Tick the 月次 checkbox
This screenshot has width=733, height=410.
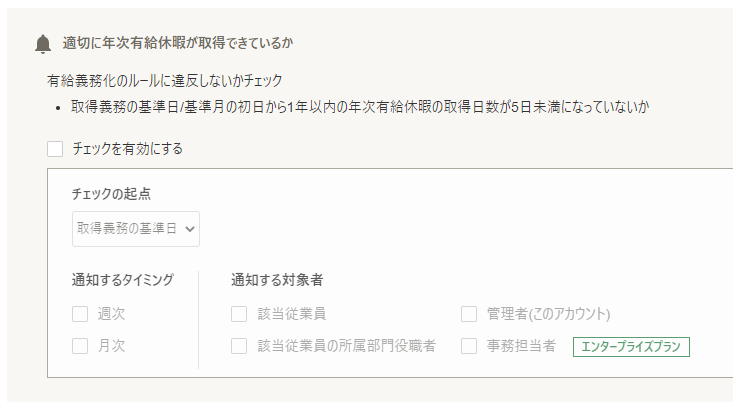pyautogui.click(x=80, y=346)
